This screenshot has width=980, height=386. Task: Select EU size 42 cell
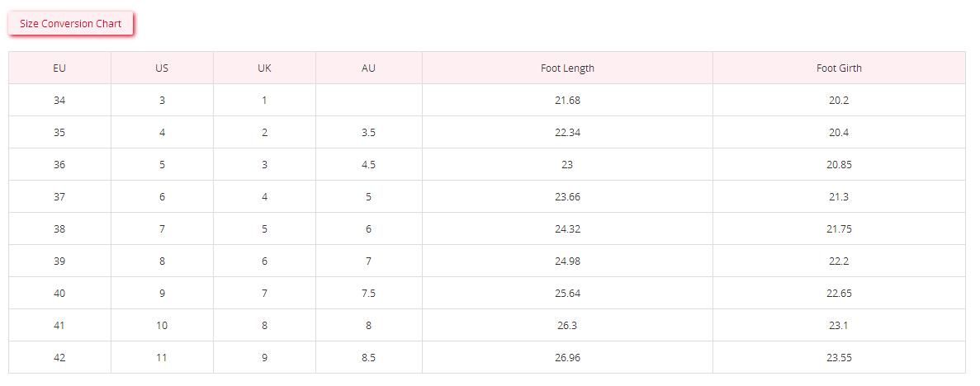(x=59, y=357)
